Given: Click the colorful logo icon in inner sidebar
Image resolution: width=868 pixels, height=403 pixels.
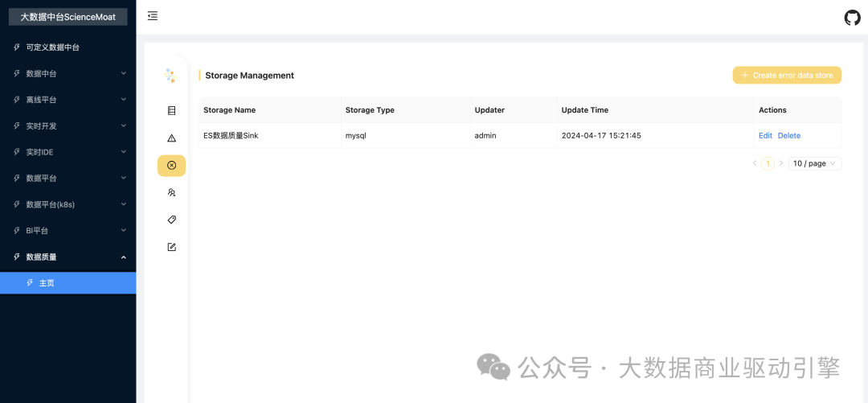Looking at the screenshot, I should 171,76.
